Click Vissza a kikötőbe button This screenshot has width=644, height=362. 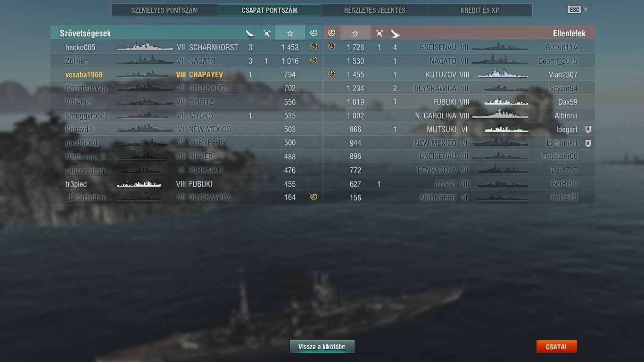pos(322,347)
